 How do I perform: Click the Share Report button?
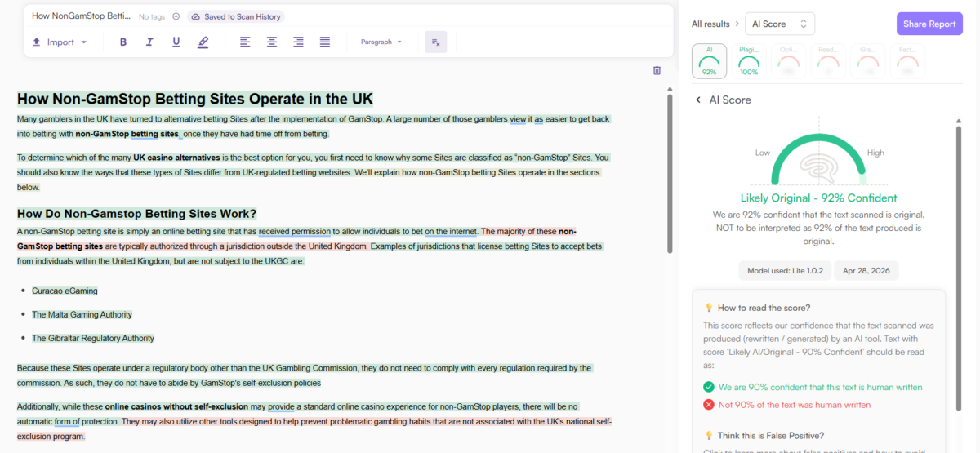click(929, 24)
